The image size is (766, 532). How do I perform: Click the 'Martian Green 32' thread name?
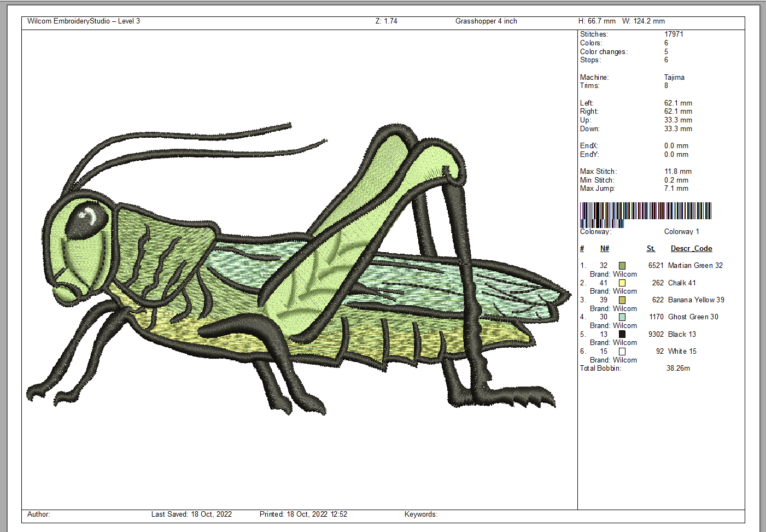pos(695,266)
